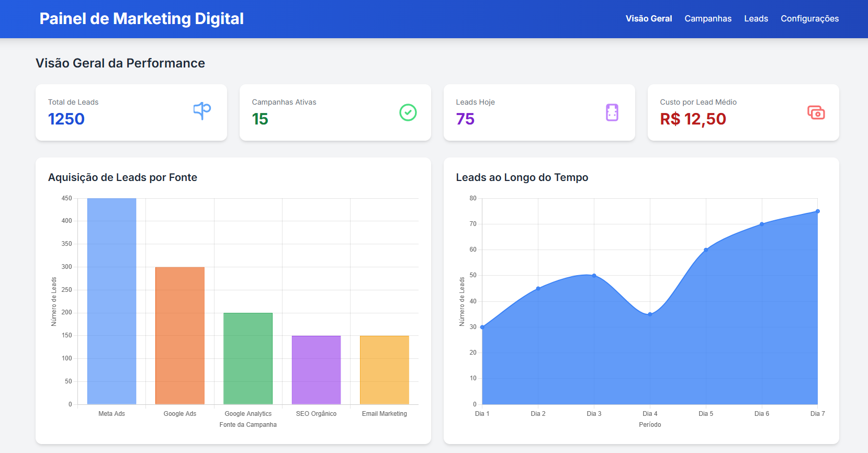Open the Visão Geral nav item
Viewport: 868px width, 453px height.
coord(649,18)
